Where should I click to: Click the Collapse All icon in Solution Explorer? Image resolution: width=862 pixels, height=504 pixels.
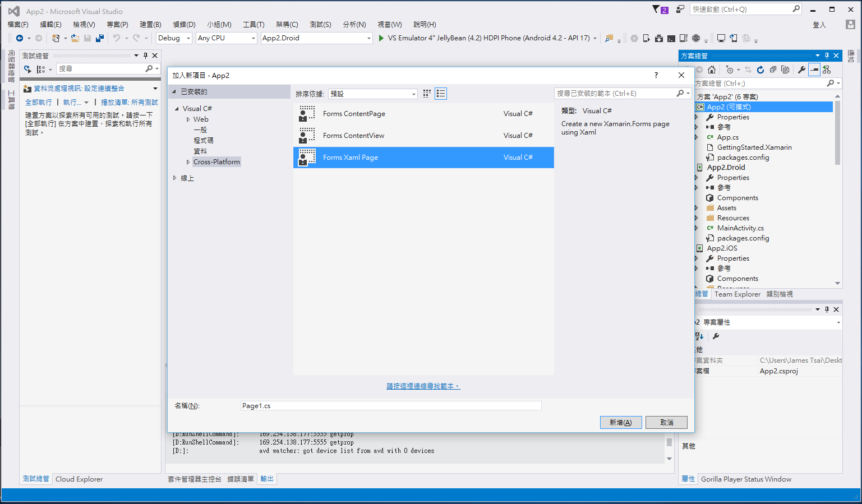point(773,70)
